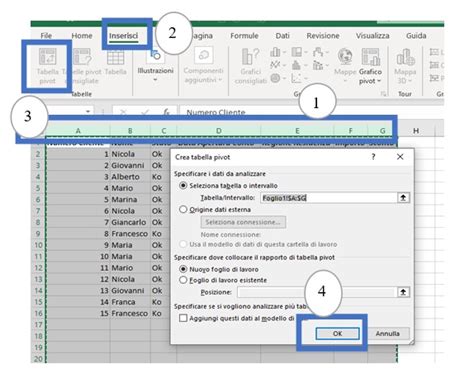The image size is (474, 383).
Task: Click the Posizione range selector icon
Action: (403, 292)
